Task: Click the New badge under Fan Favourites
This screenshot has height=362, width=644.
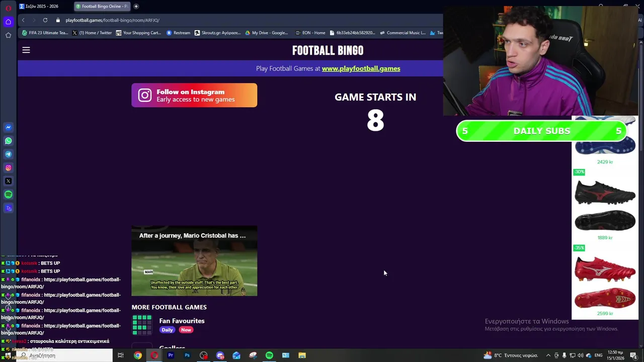Action: [x=186, y=330]
